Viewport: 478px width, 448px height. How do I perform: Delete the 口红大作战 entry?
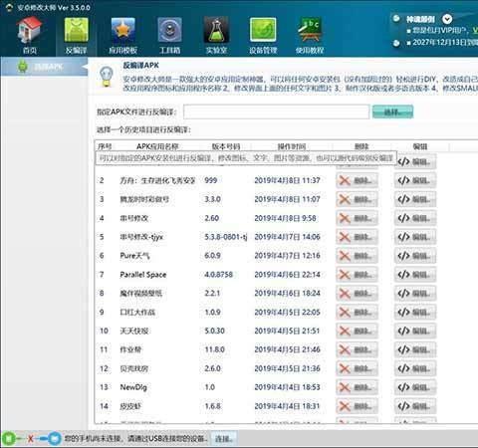click(357, 312)
